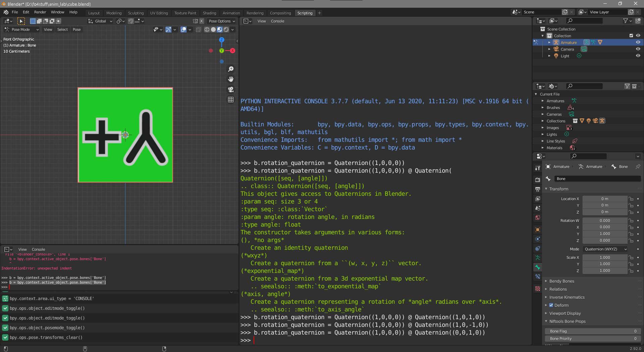
Task: Toggle lock on Rotation W
Action: point(631,221)
